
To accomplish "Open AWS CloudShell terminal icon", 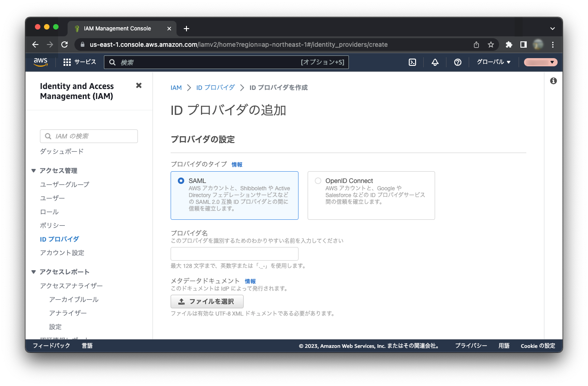I will click(x=412, y=62).
